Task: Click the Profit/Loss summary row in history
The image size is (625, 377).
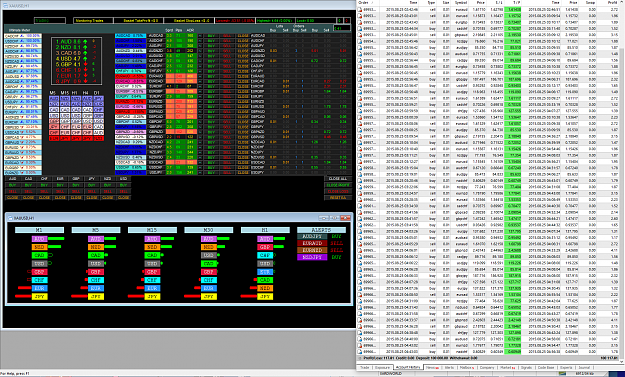Action: 488,358
